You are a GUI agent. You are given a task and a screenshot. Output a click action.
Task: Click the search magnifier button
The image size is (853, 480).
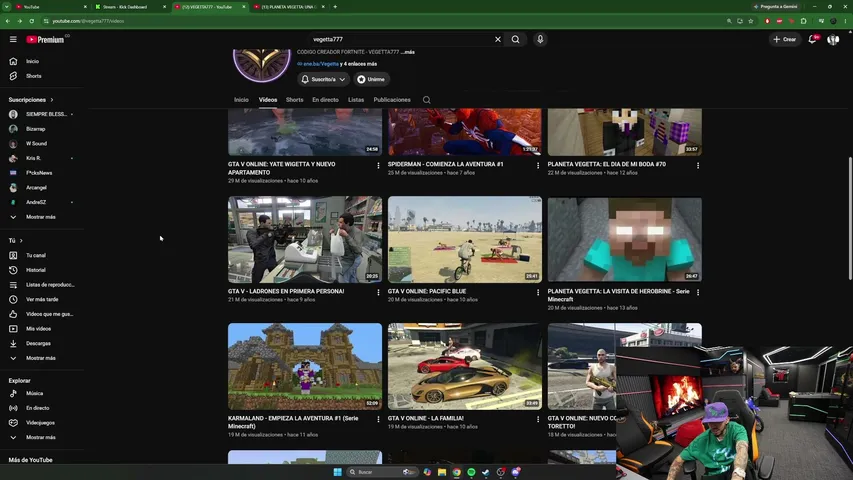click(x=515, y=39)
